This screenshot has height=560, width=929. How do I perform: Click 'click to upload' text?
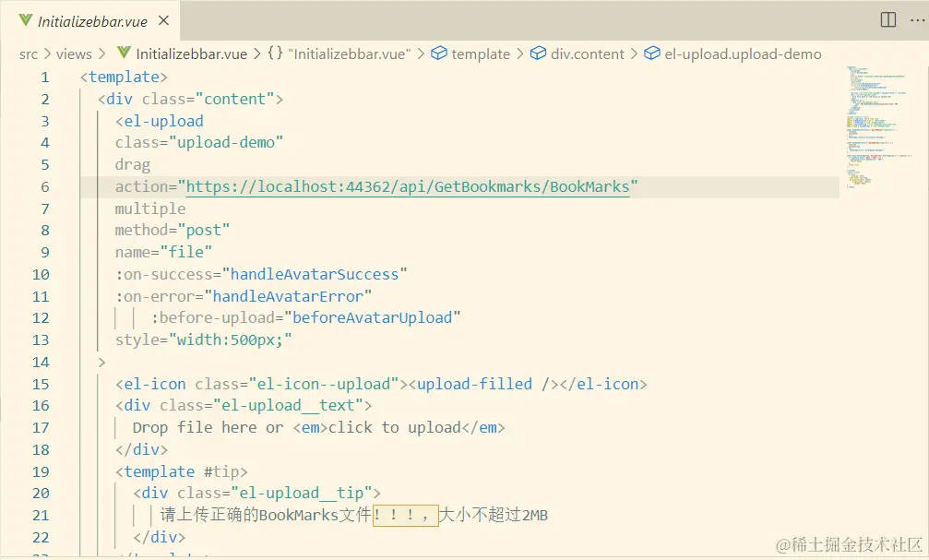click(x=395, y=427)
